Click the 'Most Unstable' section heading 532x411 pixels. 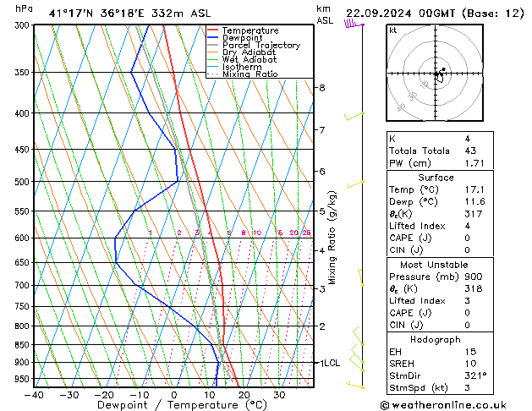[434, 265]
